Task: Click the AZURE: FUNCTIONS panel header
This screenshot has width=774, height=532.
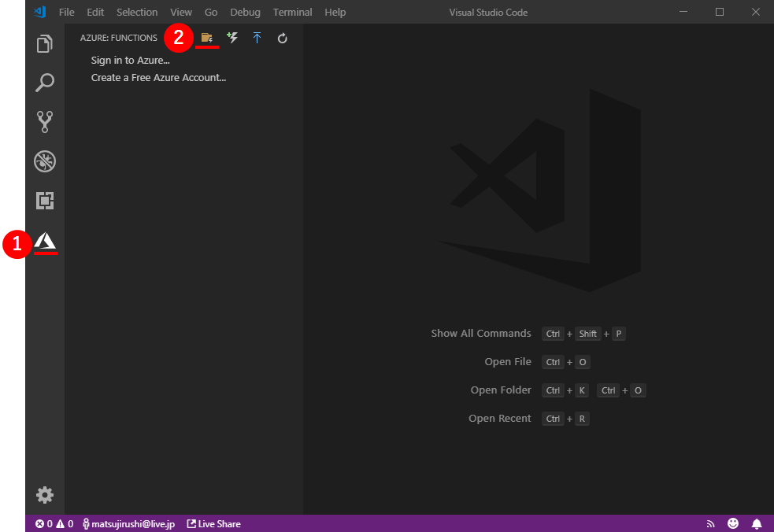Action: click(x=118, y=38)
